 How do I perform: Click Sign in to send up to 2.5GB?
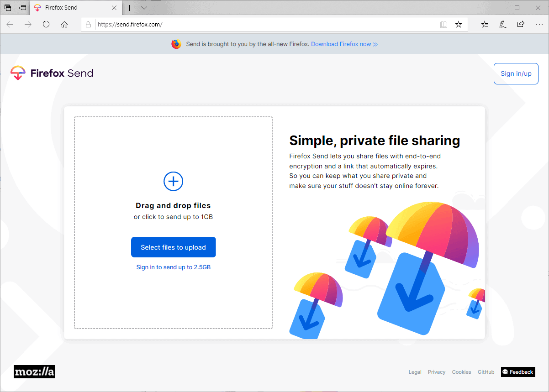[x=173, y=267]
